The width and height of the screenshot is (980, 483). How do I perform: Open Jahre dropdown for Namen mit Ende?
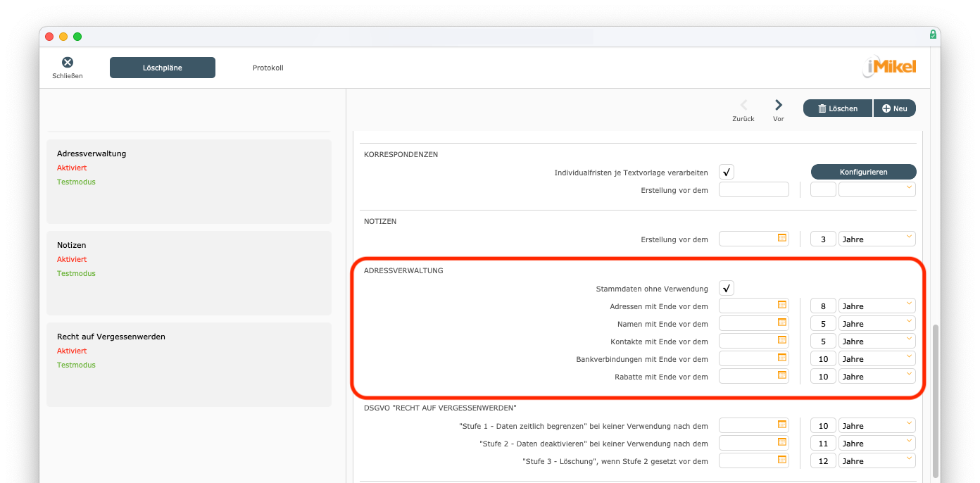[877, 323]
